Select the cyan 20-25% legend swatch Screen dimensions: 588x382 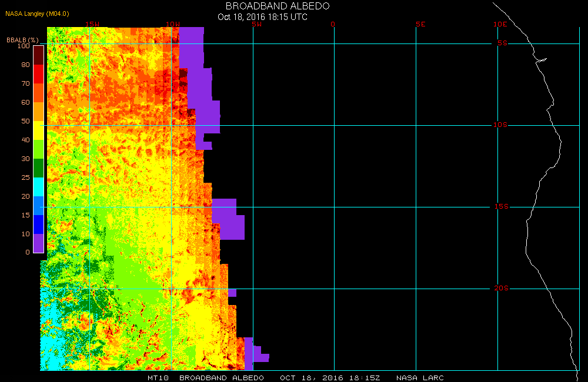(x=38, y=187)
